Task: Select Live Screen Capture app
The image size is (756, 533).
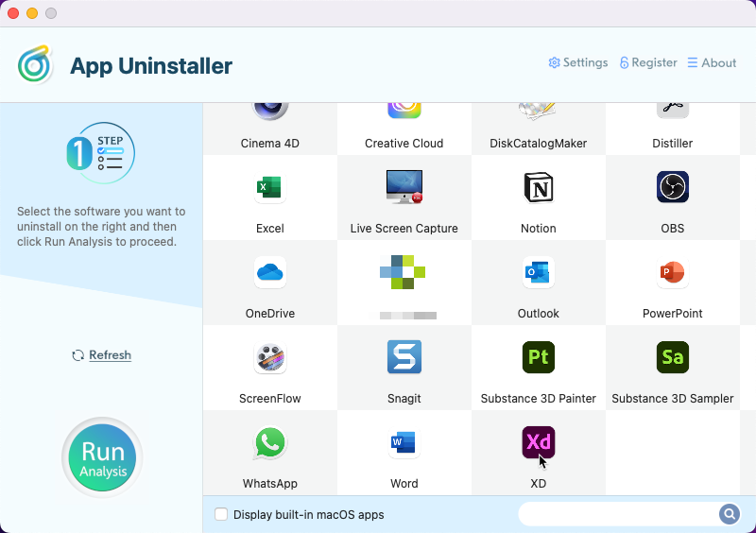Action: (404, 187)
